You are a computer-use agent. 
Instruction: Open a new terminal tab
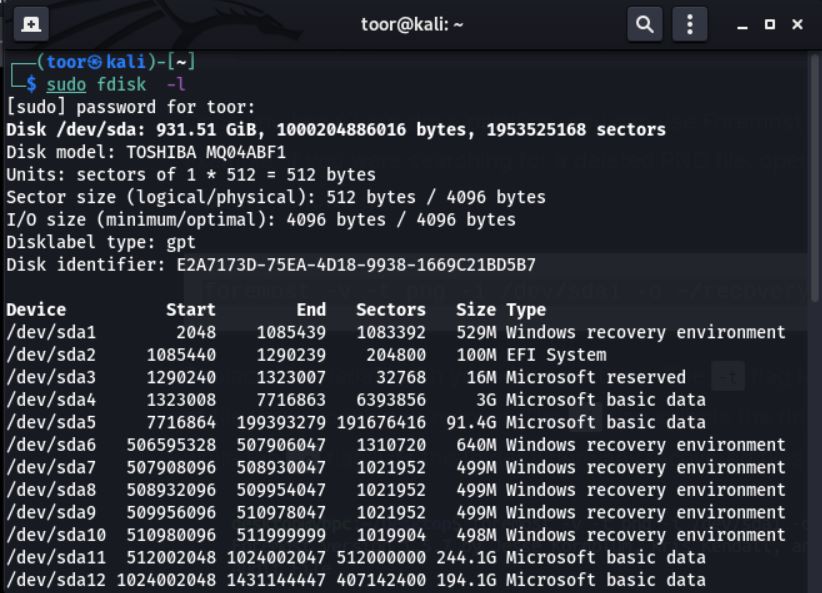(x=30, y=22)
